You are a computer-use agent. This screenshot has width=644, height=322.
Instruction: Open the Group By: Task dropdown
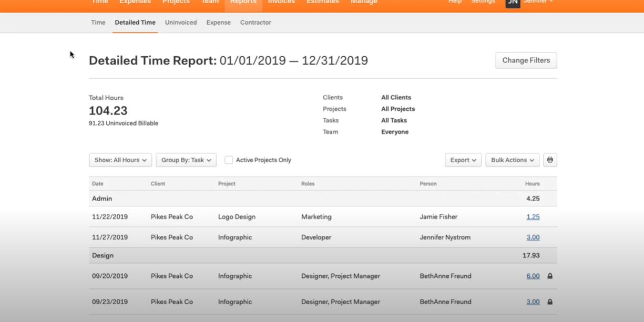coord(186,160)
